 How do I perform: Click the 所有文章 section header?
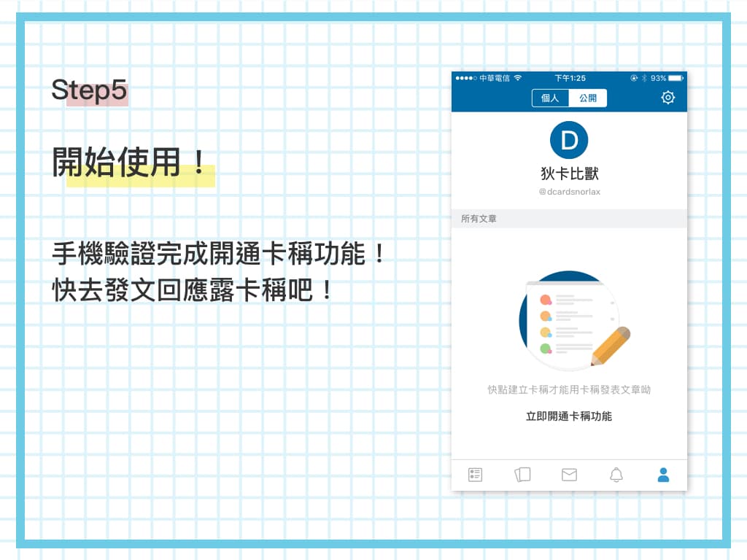pyautogui.click(x=569, y=219)
